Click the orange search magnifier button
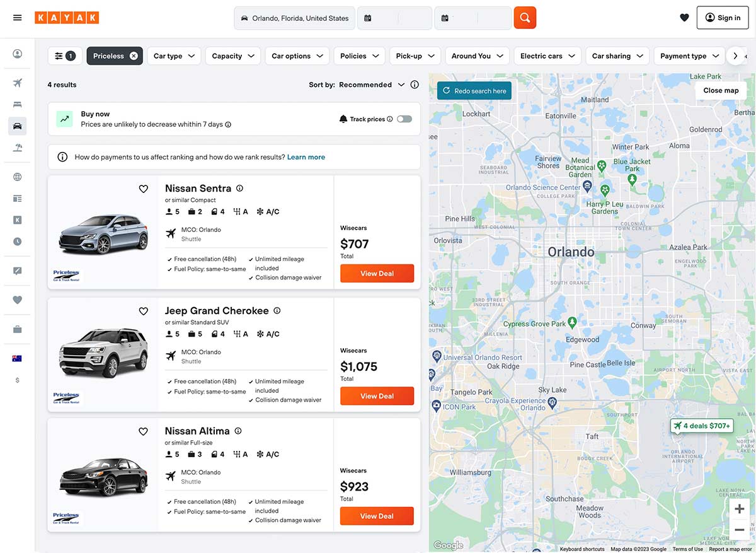756x553 pixels. pyautogui.click(x=525, y=18)
